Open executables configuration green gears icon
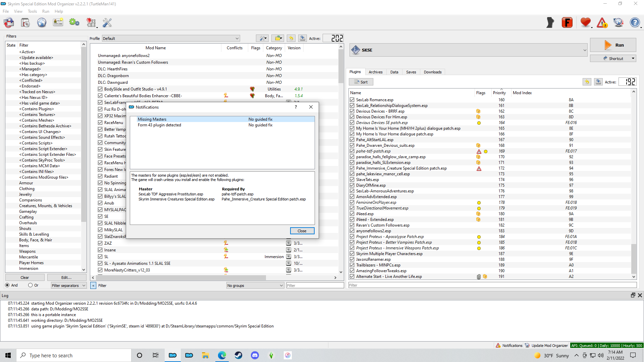This screenshot has height=362, width=644. tap(74, 23)
